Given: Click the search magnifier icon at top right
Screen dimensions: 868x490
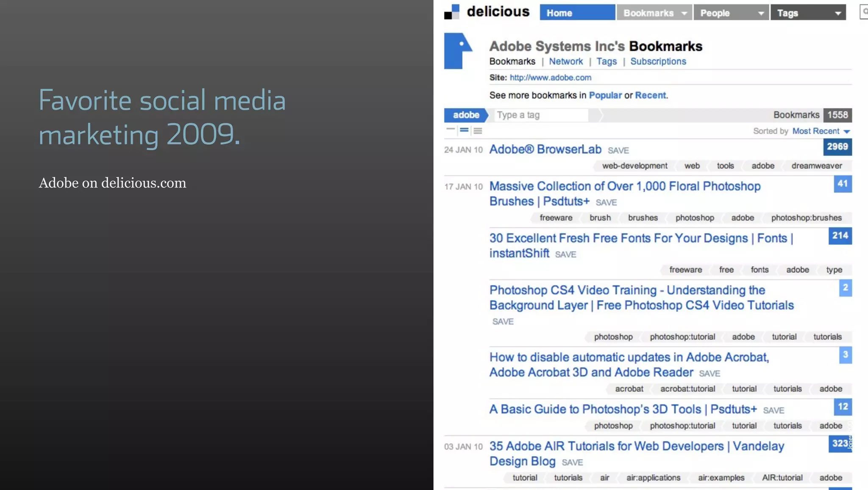Looking at the screenshot, I should coord(864,12).
